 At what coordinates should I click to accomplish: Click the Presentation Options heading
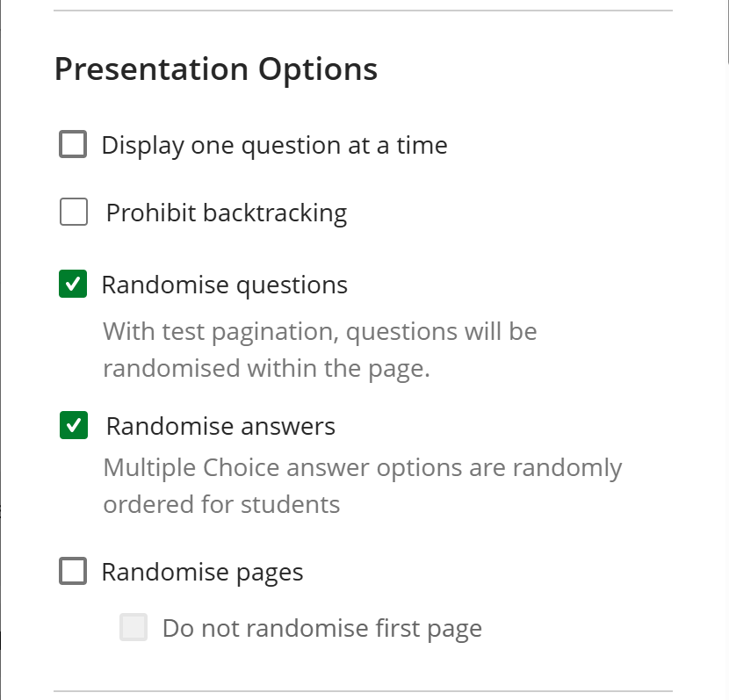click(x=216, y=69)
